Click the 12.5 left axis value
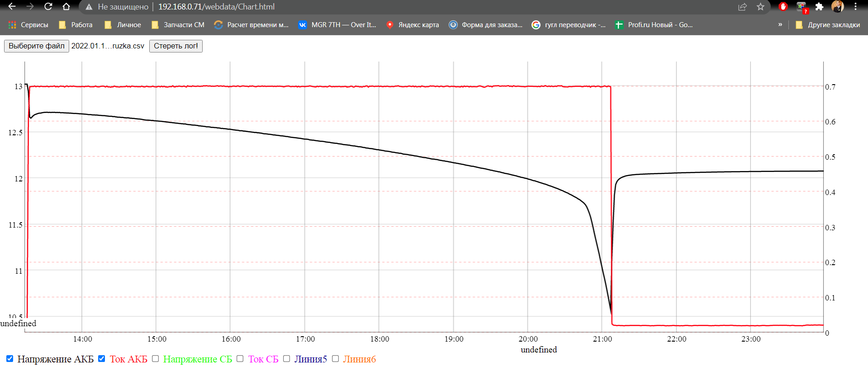Image resolution: width=868 pixels, height=376 pixels. coord(15,133)
